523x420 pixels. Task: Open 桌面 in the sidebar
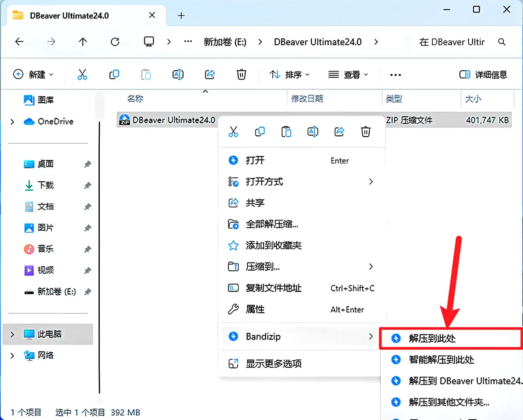coord(46,164)
